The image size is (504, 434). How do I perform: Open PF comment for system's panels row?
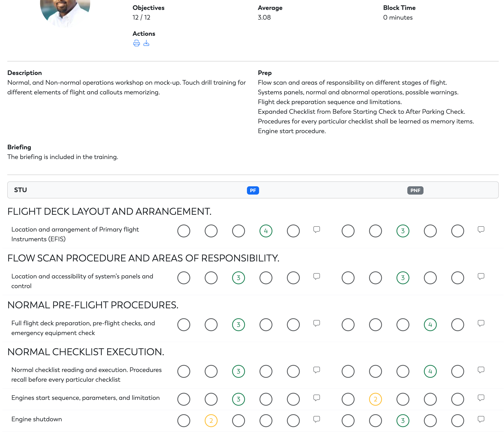tap(317, 276)
